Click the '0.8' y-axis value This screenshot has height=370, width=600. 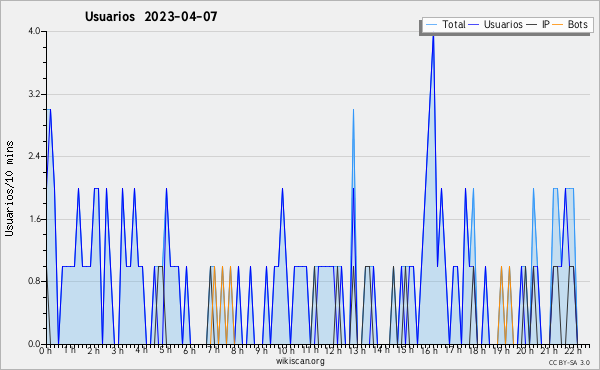tap(34, 281)
